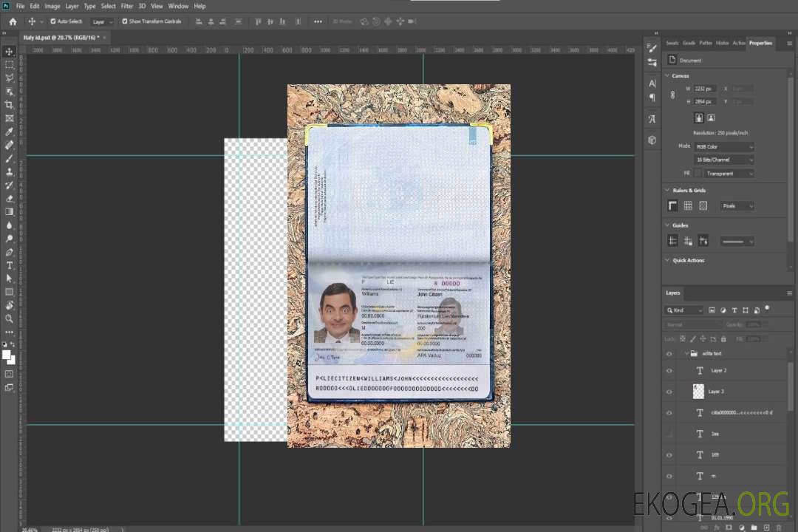Open the 16 Bits/Channel dropdown
798x532 pixels.
coord(724,160)
